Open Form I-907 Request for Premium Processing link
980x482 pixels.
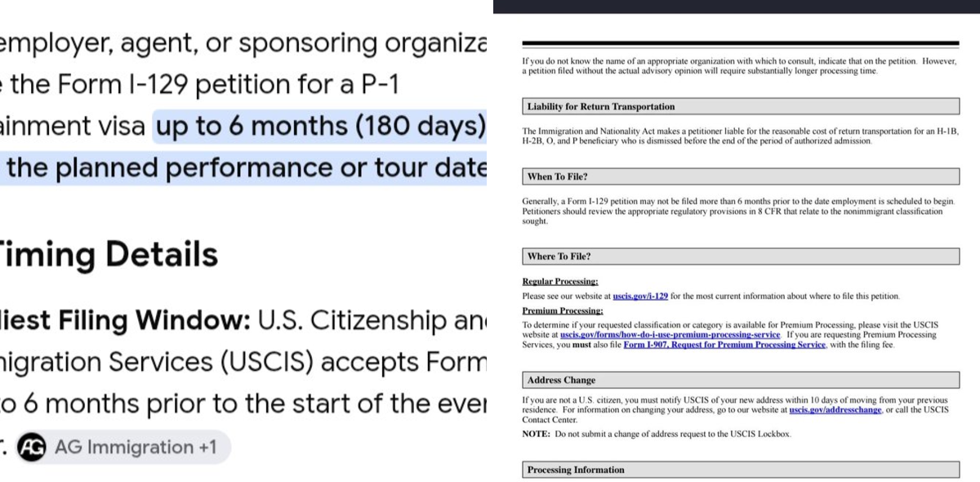tap(724, 345)
